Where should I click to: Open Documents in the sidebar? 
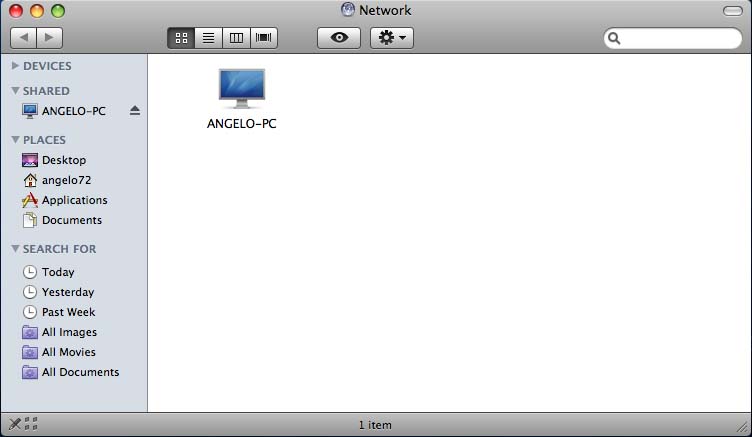pyautogui.click(x=62, y=220)
